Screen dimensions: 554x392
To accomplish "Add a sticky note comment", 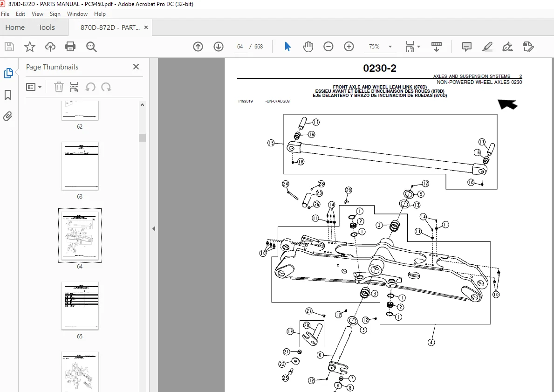I will click(467, 47).
